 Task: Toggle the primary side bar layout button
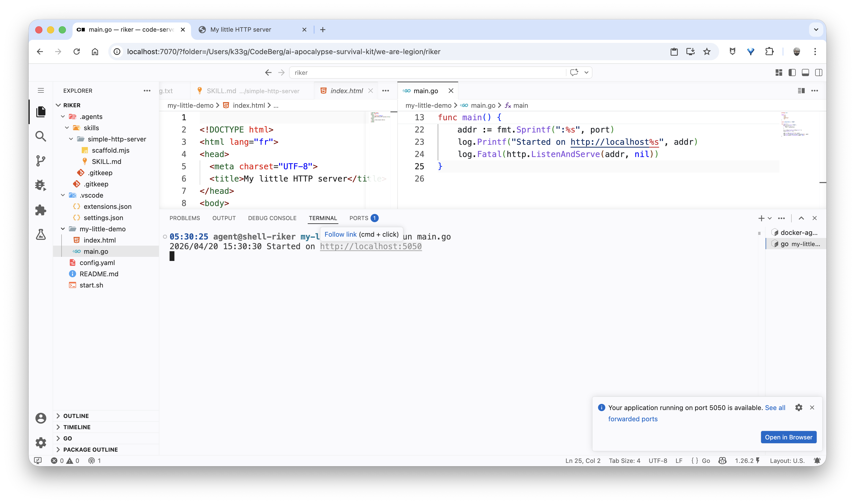click(x=792, y=72)
